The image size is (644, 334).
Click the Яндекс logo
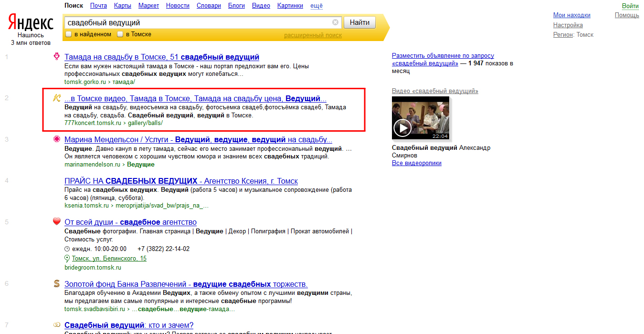click(x=31, y=22)
